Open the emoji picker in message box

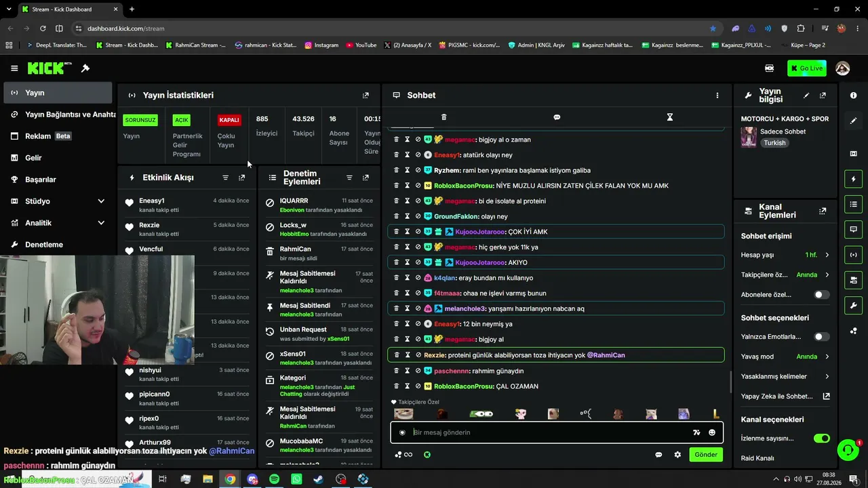tap(712, 432)
